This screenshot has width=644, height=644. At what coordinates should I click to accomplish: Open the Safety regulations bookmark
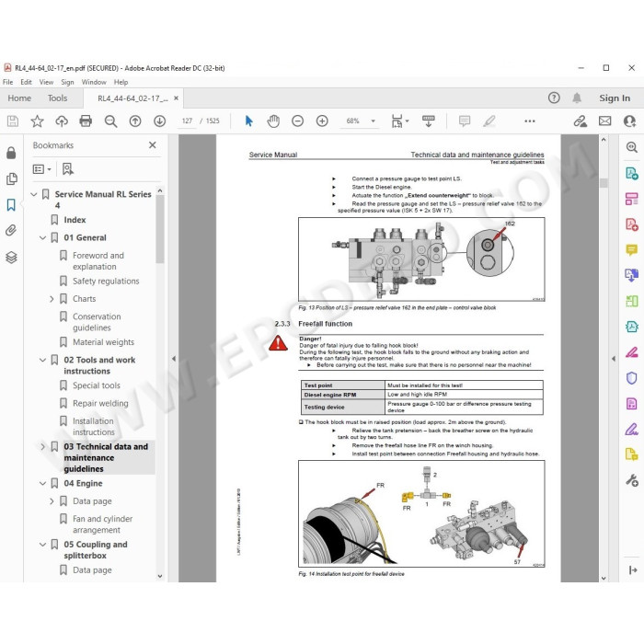click(x=106, y=281)
